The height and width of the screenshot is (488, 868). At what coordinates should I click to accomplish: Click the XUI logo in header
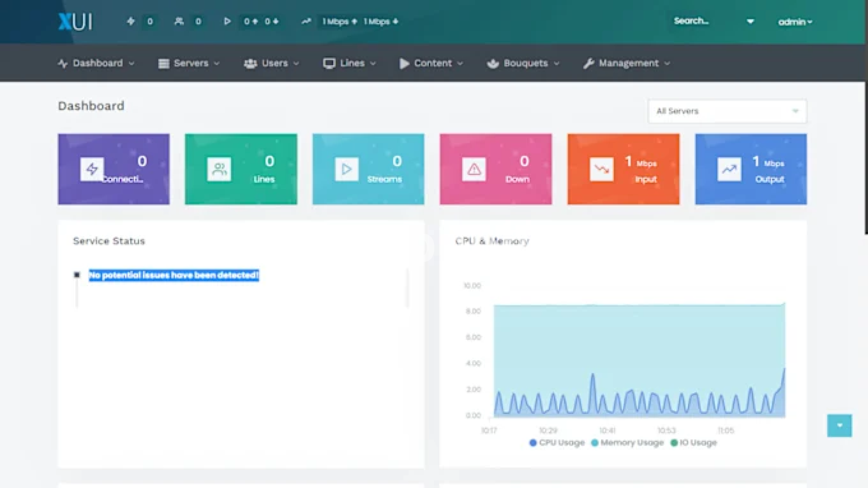pos(75,22)
